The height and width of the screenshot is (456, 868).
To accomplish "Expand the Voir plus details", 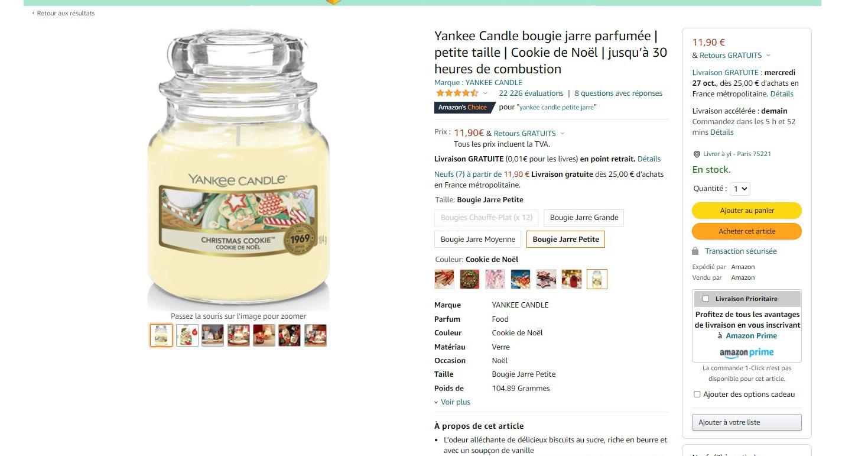I will tap(453, 402).
